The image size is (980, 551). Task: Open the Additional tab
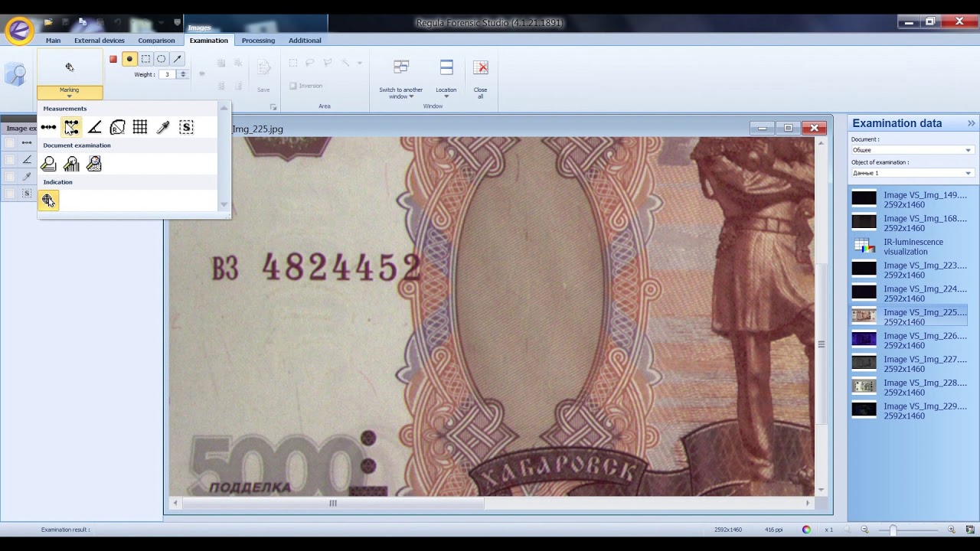pos(305,41)
